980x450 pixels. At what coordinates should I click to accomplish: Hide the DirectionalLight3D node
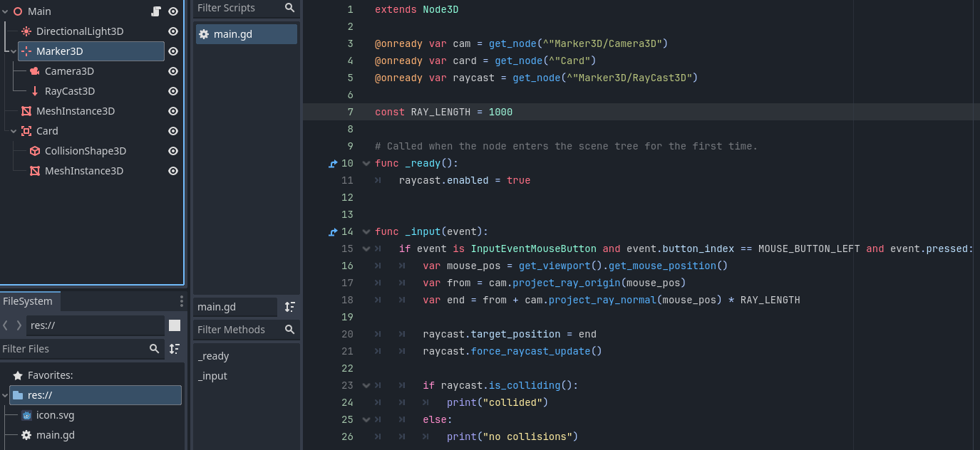tap(172, 31)
